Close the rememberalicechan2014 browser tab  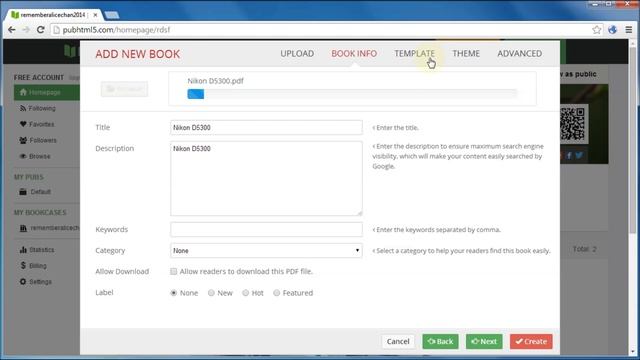tap(95, 15)
